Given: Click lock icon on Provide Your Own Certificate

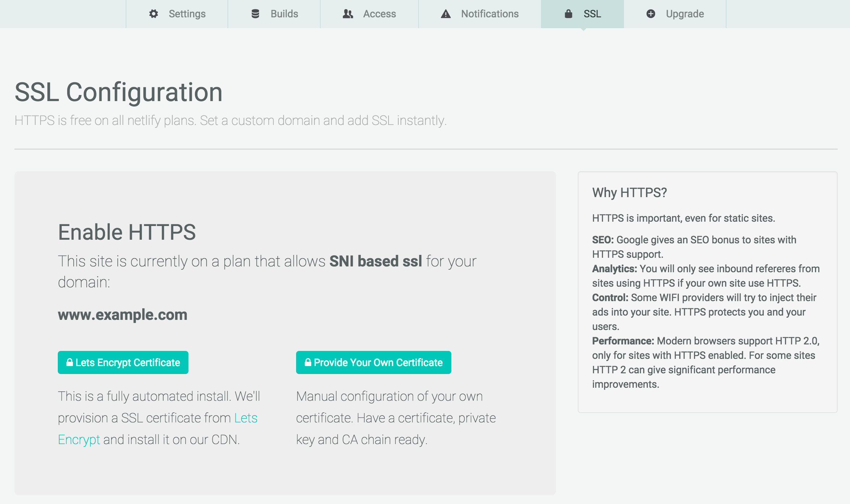Looking at the screenshot, I should pos(308,362).
